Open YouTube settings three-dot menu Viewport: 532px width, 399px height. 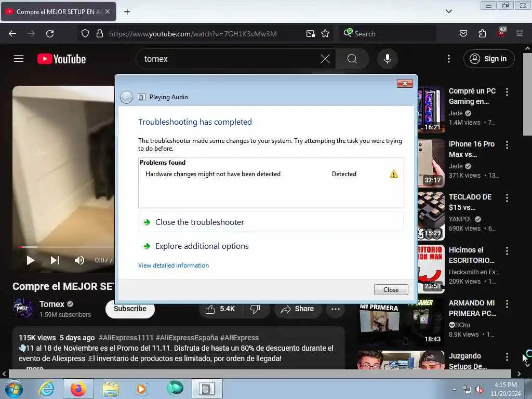point(448,59)
